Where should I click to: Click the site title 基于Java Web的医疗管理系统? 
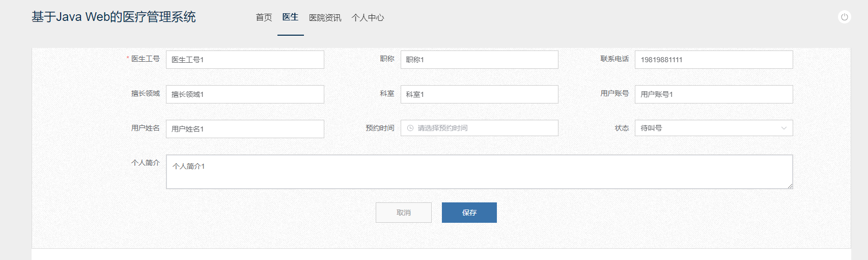pyautogui.click(x=114, y=17)
